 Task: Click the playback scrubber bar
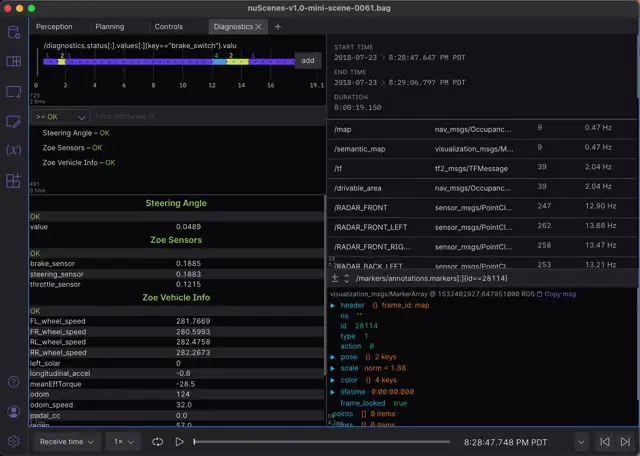320,441
